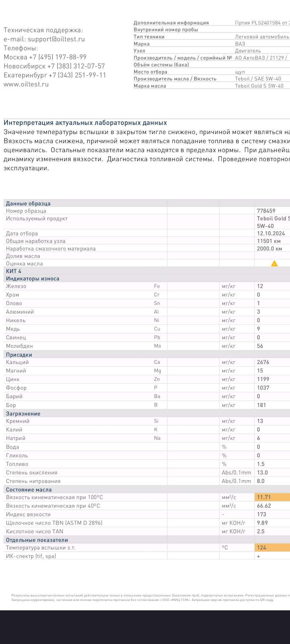Select the Бор value 181
The height and width of the screenshot is (644, 290).
(x=261, y=405)
